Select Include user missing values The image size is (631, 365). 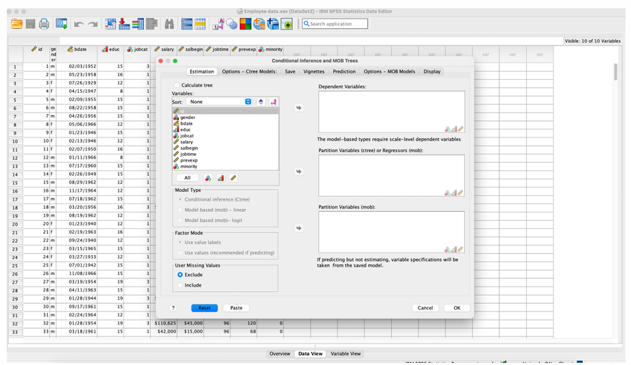pos(180,285)
